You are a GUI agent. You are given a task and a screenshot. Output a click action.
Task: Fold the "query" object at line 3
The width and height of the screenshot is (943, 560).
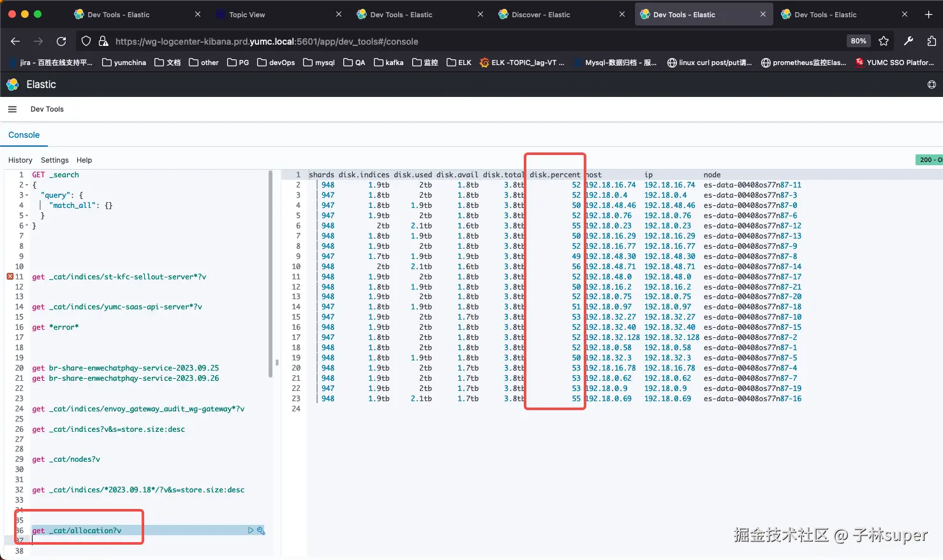coord(26,195)
